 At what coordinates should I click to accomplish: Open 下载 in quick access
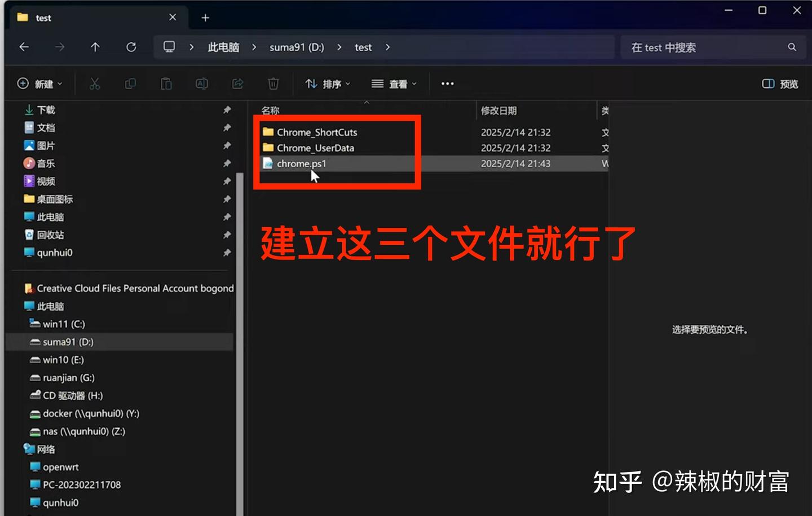coord(46,110)
